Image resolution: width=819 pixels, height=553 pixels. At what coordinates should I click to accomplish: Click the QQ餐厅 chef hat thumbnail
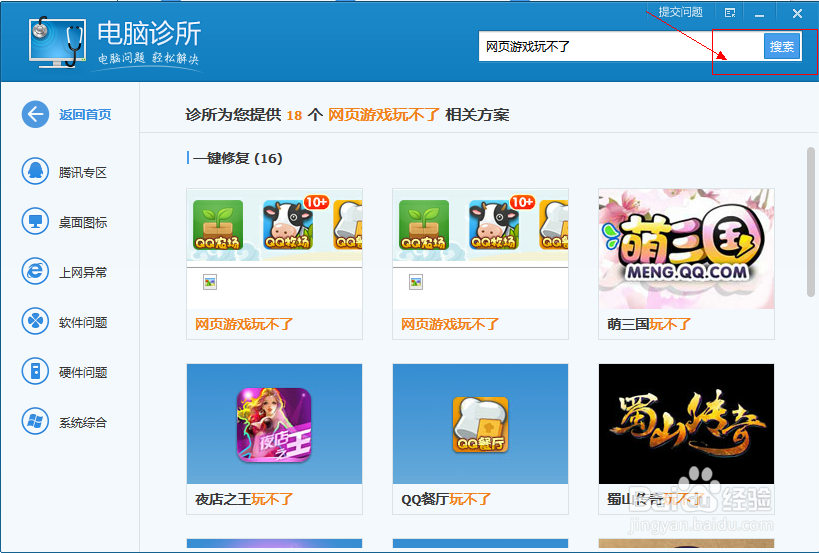pyautogui.click(x=481, y=424)
